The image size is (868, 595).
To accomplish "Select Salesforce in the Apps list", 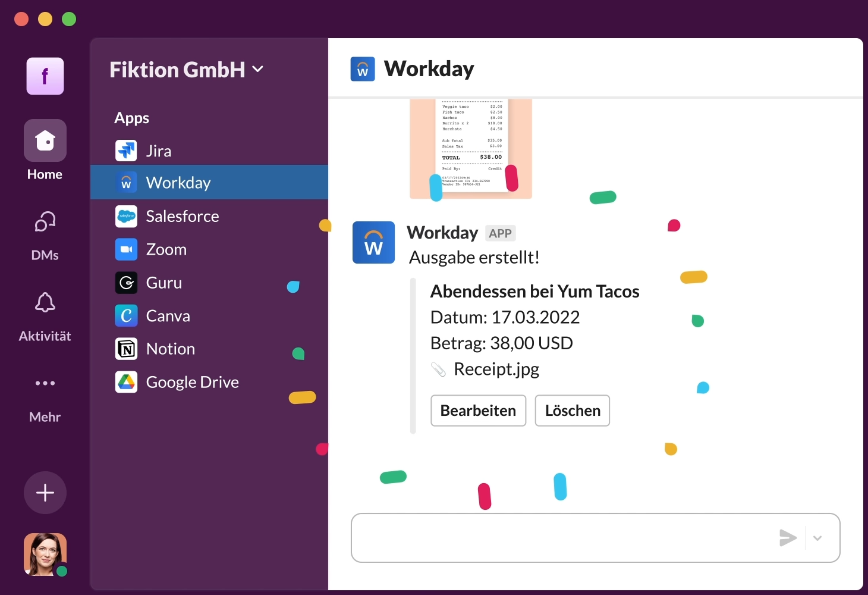I will pyautogui.click(x=209, y=216).
